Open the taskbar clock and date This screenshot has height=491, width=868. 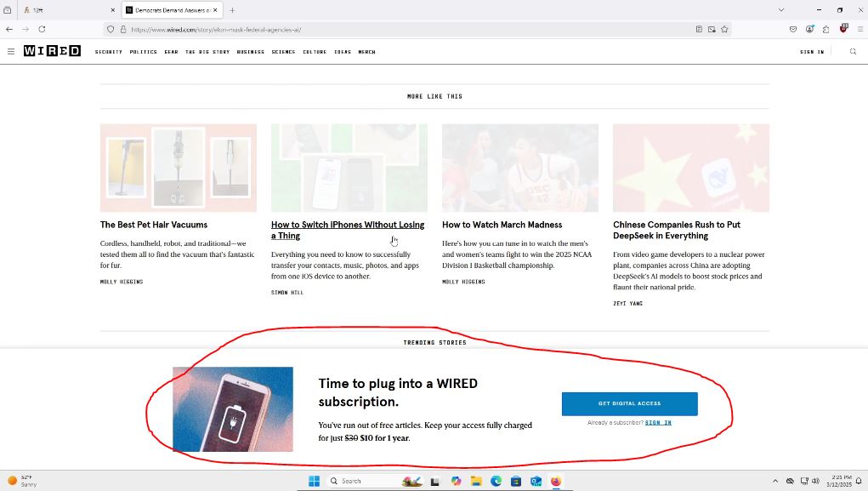[839, 481]
